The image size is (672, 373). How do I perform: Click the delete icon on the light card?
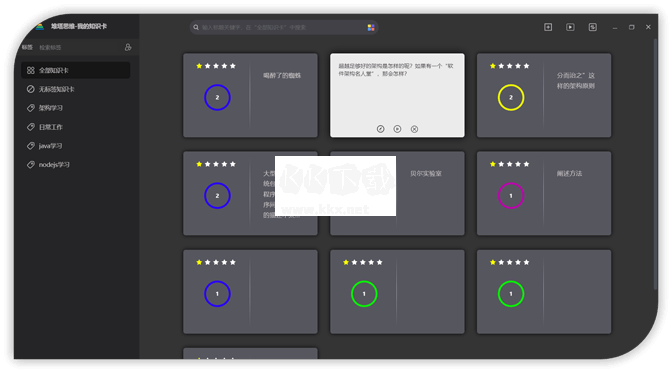(x=414, y=129)
